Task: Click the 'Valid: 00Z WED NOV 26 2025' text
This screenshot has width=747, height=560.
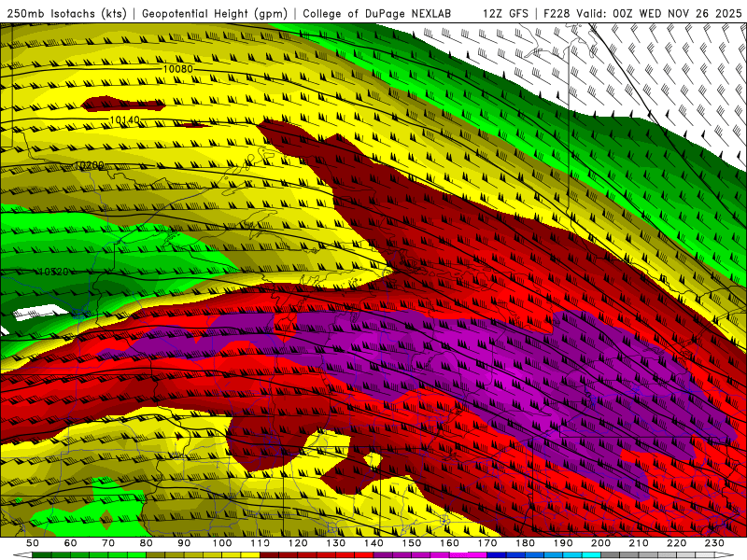Action: click(x=658, y=13)
